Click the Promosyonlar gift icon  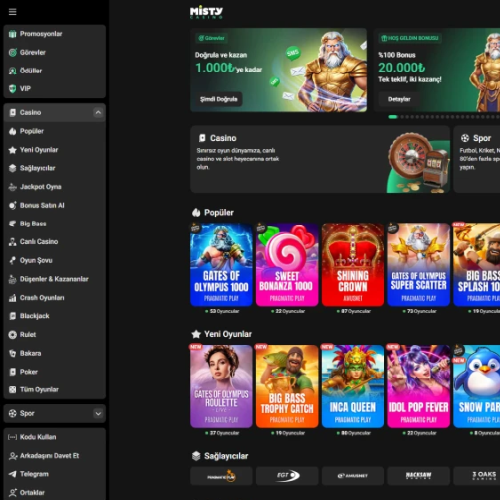click(x=12, y=34)
